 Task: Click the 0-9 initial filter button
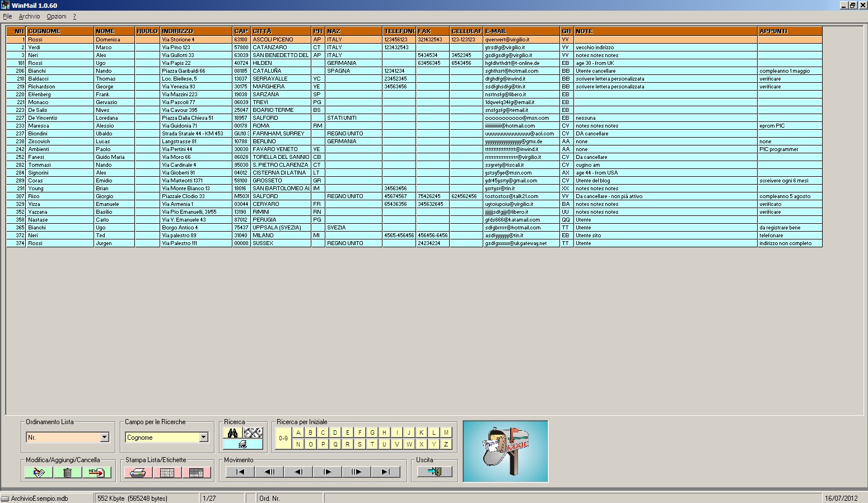[x=284, y=438]
